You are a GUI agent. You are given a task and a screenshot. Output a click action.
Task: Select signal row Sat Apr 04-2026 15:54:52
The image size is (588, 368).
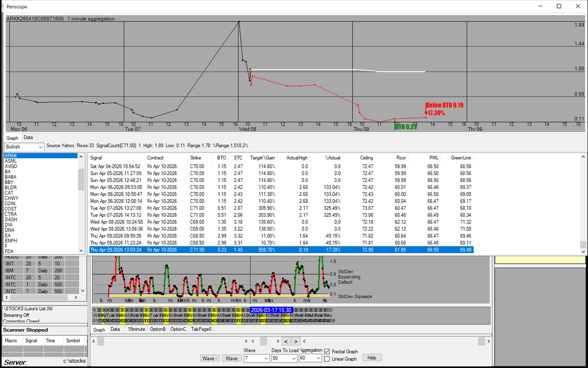(x=281, y=166)
